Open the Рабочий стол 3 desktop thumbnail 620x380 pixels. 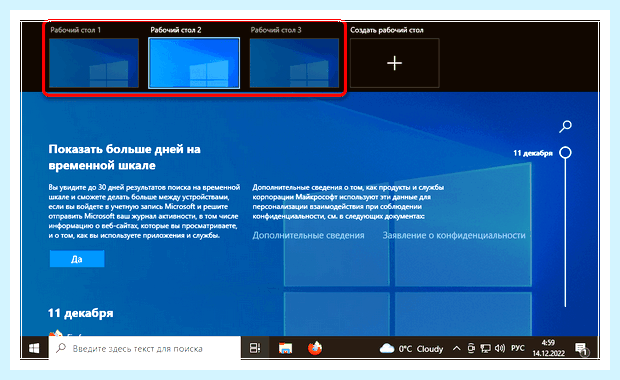[x=294, y=63]
